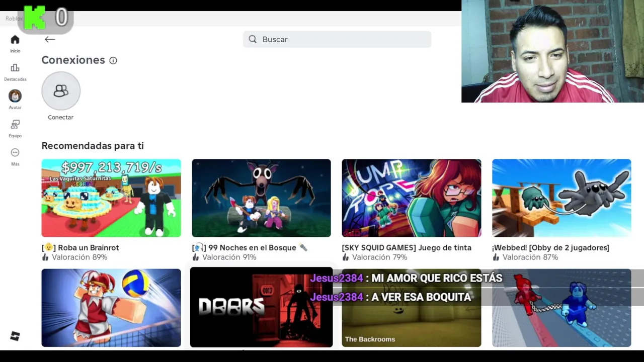Click the streamer webcam feed
The image size is (644, 362).
(x=552, y=51)
